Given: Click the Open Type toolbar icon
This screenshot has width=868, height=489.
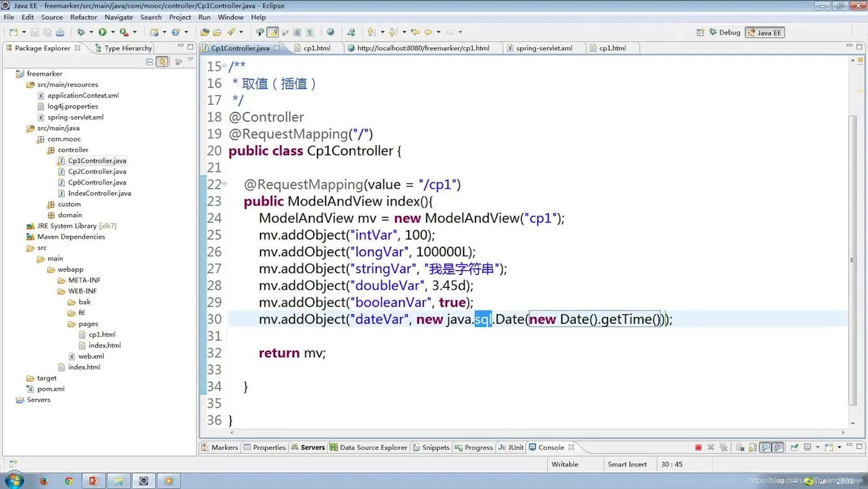Looking at the screenshot, I should coord(205,32).
